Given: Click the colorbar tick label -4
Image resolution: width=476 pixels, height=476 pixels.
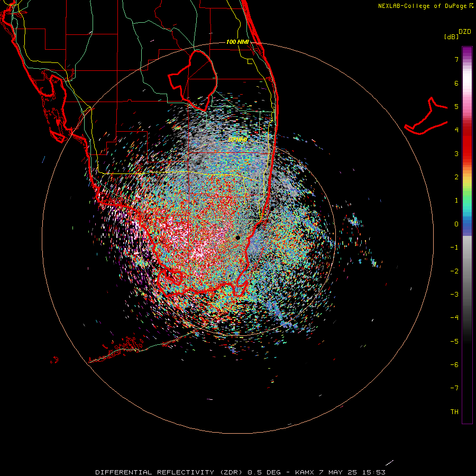Looking at the screenshot, I should click(454, 318).
